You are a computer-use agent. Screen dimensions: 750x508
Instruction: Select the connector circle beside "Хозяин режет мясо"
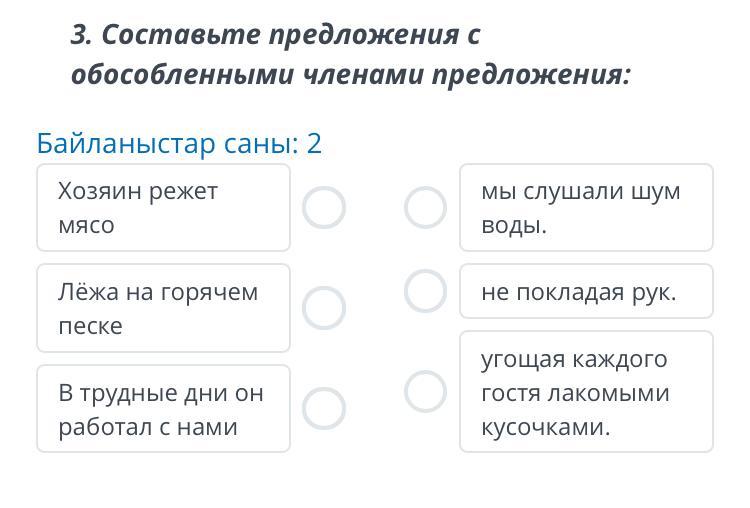(324, 208)
